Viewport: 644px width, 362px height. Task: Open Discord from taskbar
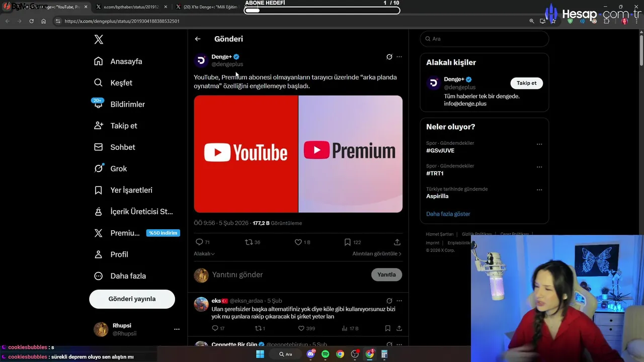pyautogui.click(x=310, y=354)
